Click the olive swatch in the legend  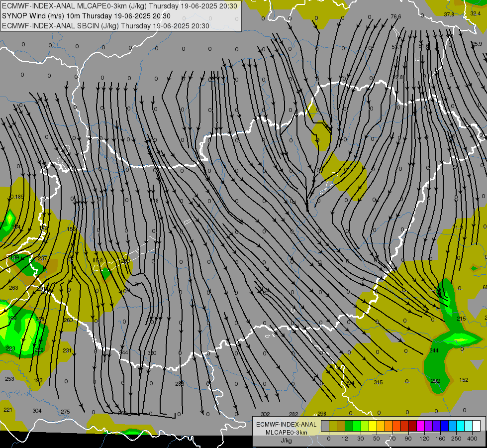click(333, 426)
